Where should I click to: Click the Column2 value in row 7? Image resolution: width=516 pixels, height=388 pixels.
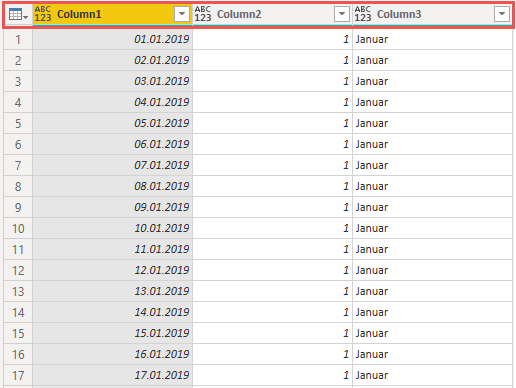(x=273, y=165)
